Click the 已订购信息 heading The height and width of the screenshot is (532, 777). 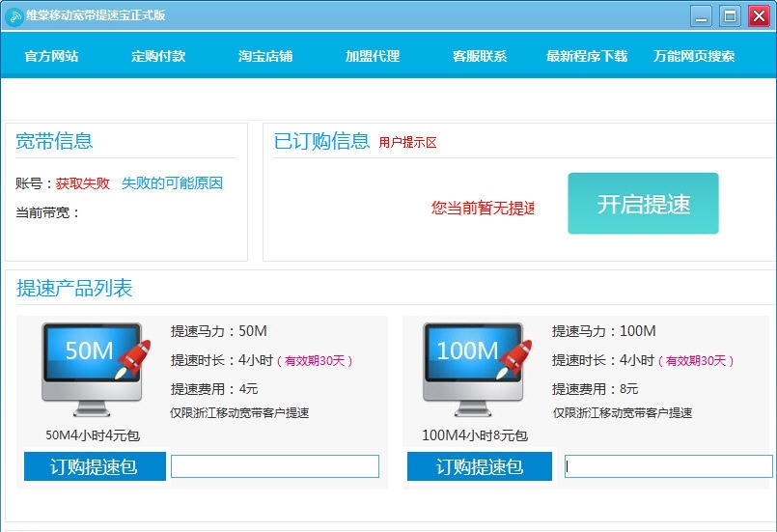(321, 141)
